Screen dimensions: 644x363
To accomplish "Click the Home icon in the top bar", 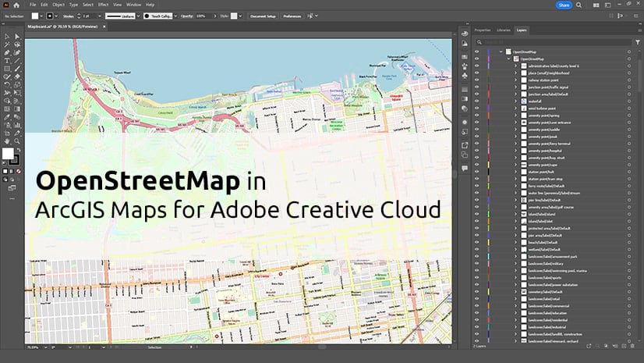I will [x=17, y=5].
